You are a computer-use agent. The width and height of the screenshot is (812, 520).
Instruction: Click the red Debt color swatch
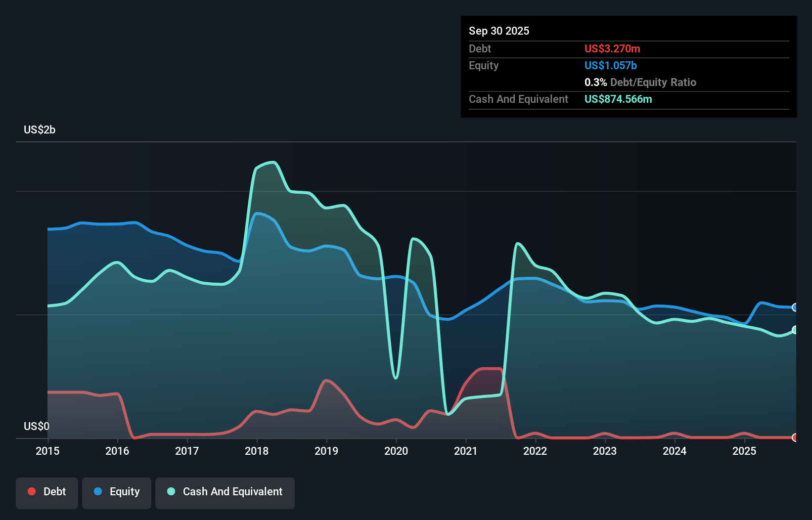(32, 491)
